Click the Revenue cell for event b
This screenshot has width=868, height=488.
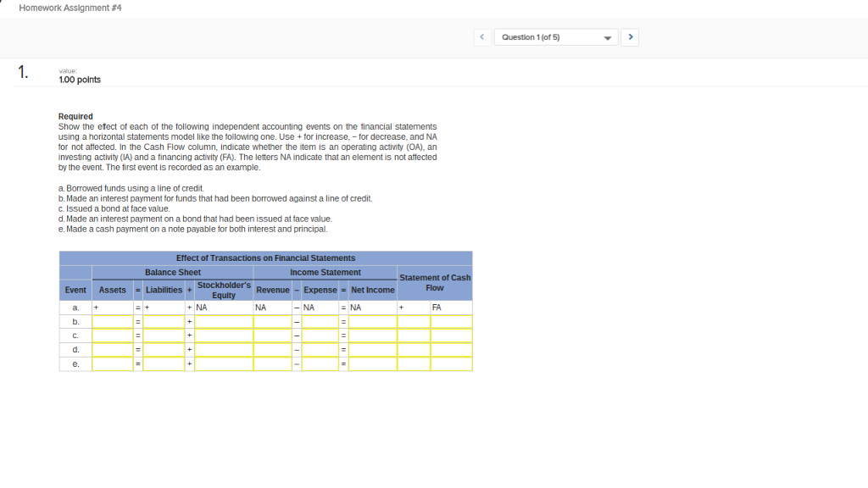pyautogui.click(x=273, y=321)
